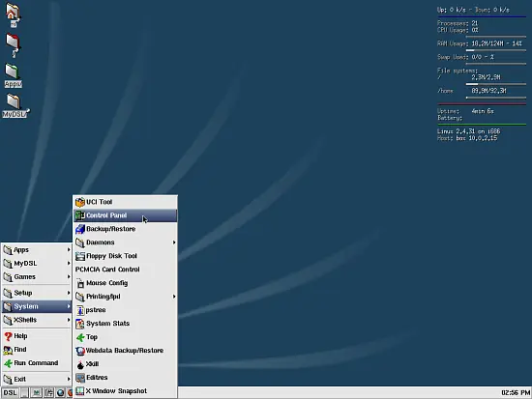Click the Up/Down network speed line

click(x=473, y=10)
